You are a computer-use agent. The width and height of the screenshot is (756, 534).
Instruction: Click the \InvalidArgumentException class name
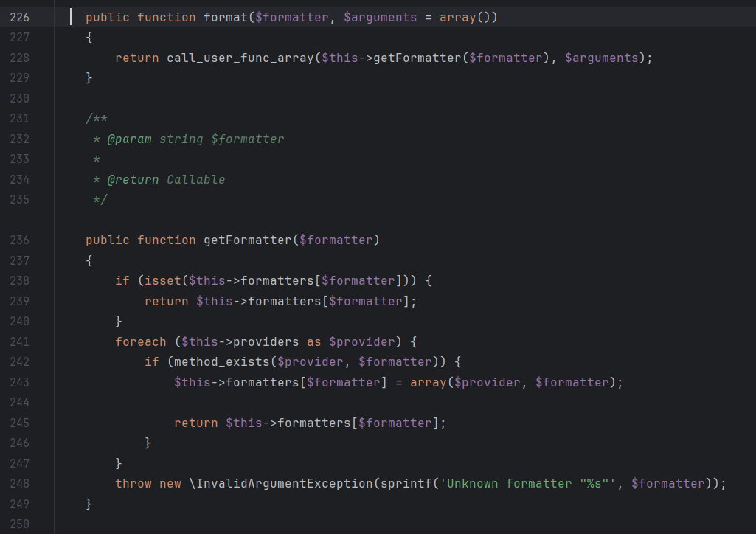(x=280, y=483)
